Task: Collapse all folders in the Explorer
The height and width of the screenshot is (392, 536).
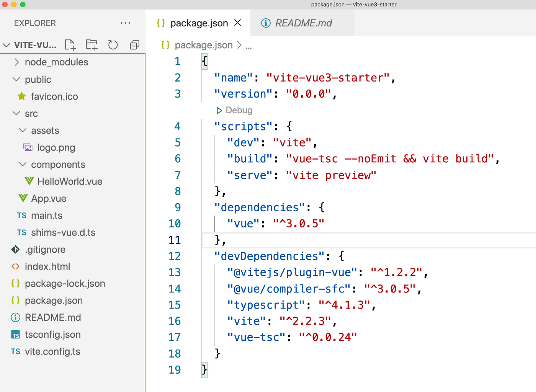Action: pyautogui.click(x=134, y=45)
